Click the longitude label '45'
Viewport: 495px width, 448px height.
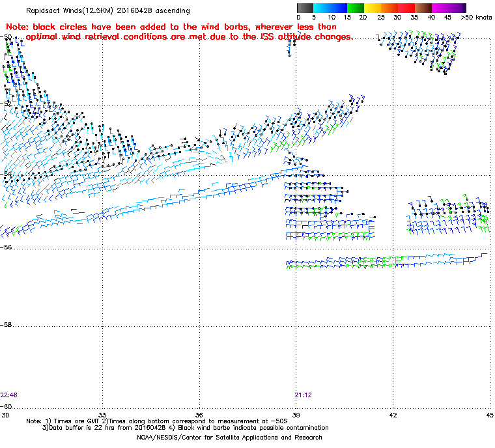tap(490, 415)
